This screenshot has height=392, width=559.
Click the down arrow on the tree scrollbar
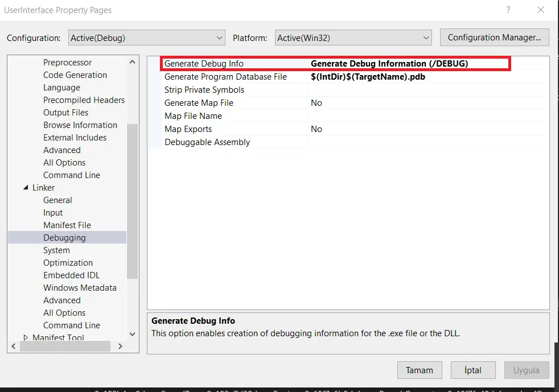(x=132, y=335)
